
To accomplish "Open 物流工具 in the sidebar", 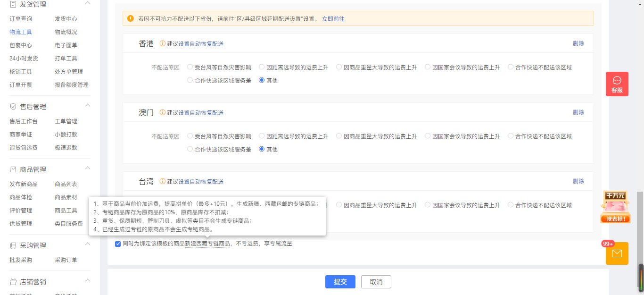I will [20, 32].
